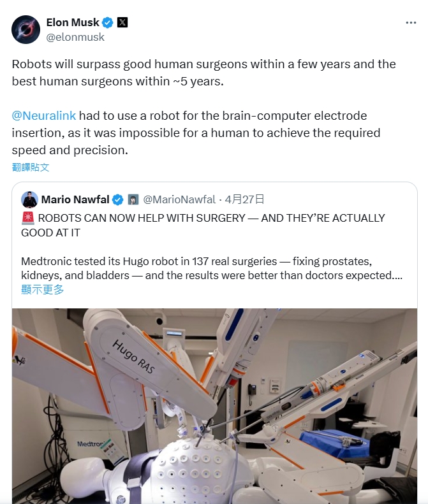Screen dimensions: 428x504
Task: Open the three-dot more options menu
Action: click(411, 22)
